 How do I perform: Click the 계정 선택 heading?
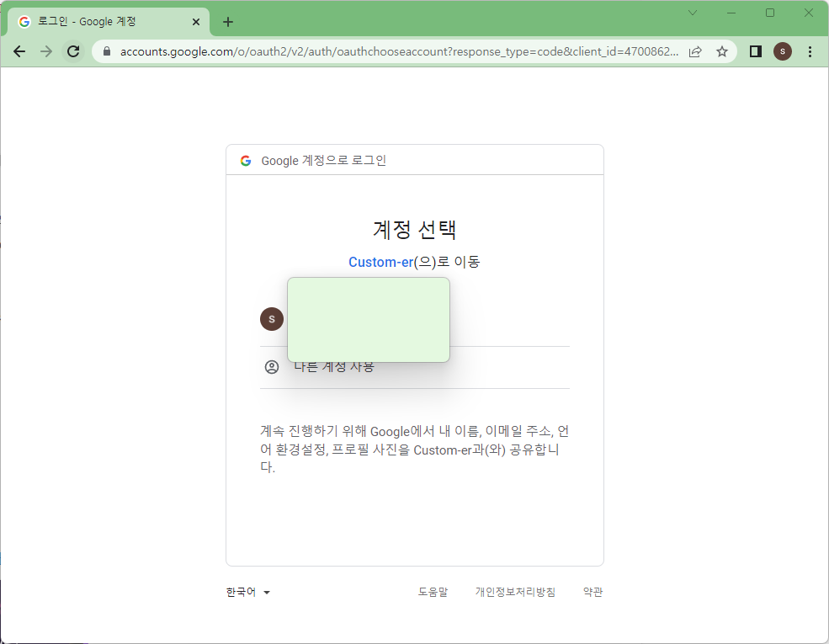[x=414, y=230]
